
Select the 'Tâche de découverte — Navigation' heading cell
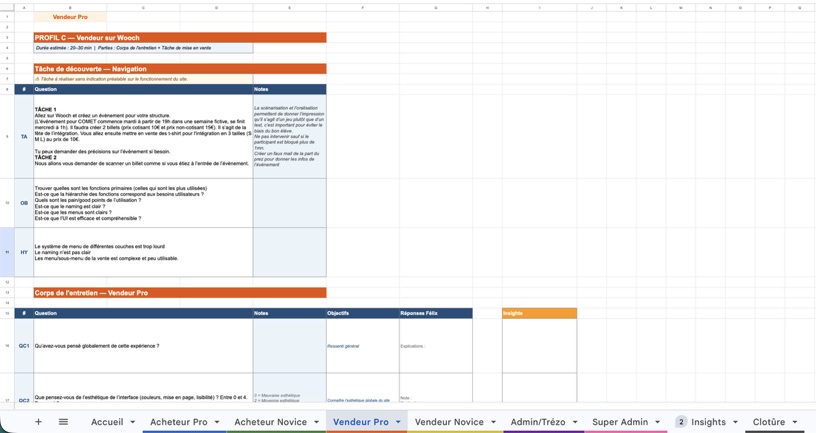(x=180, y=69)
